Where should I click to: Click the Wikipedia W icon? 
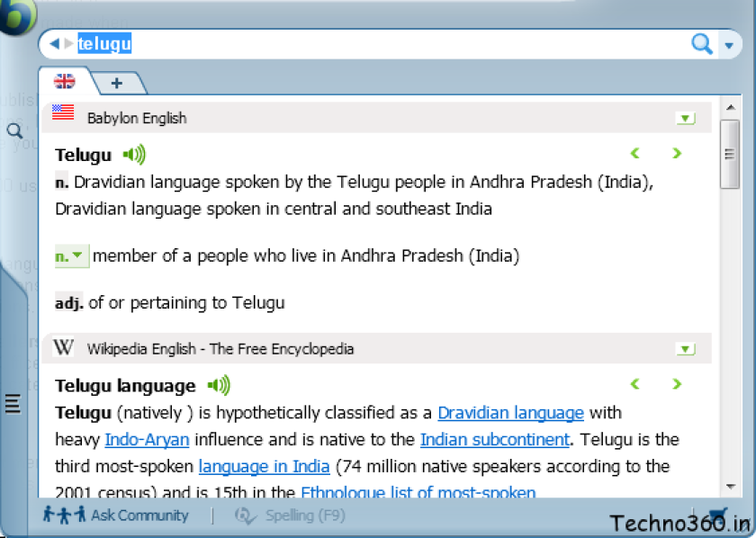[x=63, y=346]
